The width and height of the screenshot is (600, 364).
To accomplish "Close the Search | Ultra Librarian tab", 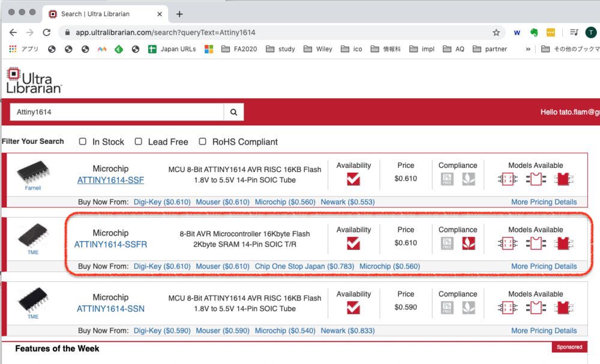I will [x=160, y=14].
